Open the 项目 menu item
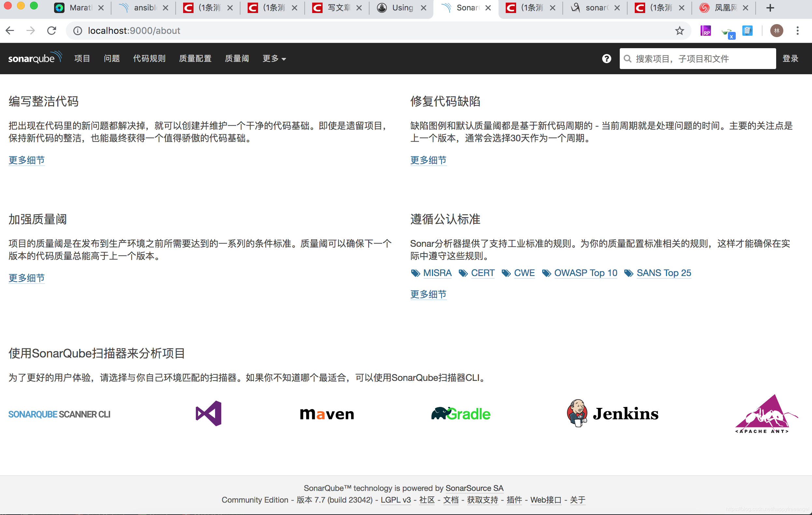The width and height of the screenshot is (812, 515). [x=82, y=59]
